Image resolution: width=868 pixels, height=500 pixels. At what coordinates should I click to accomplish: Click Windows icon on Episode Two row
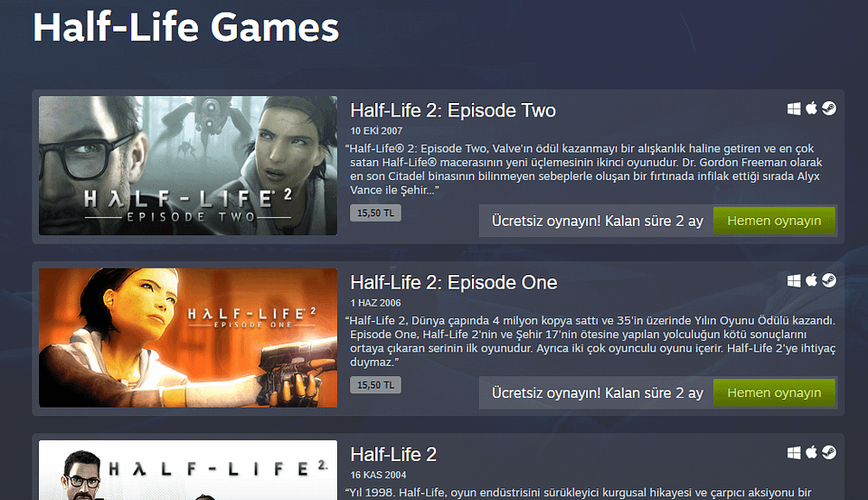point(794,108)
